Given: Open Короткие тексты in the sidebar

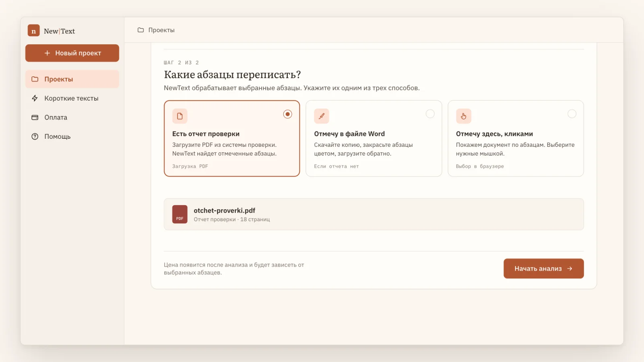Looking at the screenshot, I should point(72,98).
